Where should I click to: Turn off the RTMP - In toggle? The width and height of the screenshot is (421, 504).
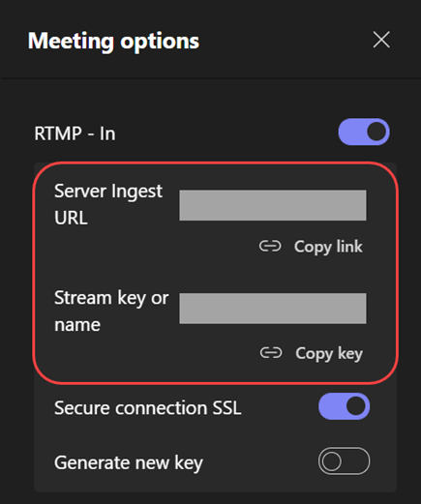(364, 132)
